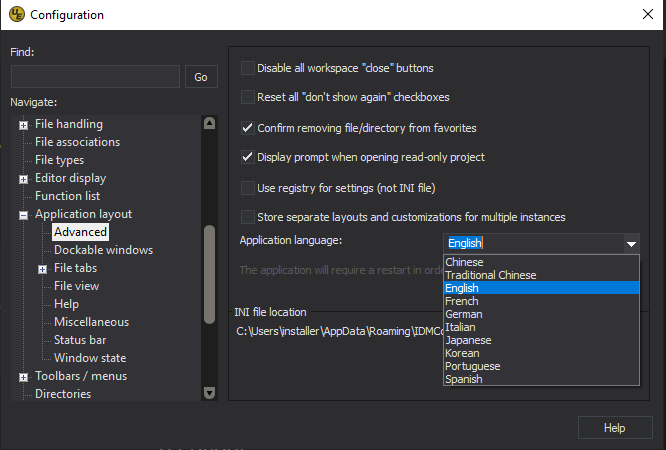The height and width of the screenshot is (450, 666).
Task: Expand the File tabs node
Action: click(42, 269)
